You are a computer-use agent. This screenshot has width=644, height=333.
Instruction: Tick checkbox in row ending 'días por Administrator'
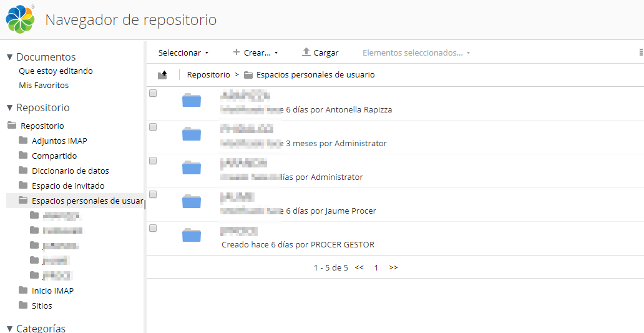153,161
